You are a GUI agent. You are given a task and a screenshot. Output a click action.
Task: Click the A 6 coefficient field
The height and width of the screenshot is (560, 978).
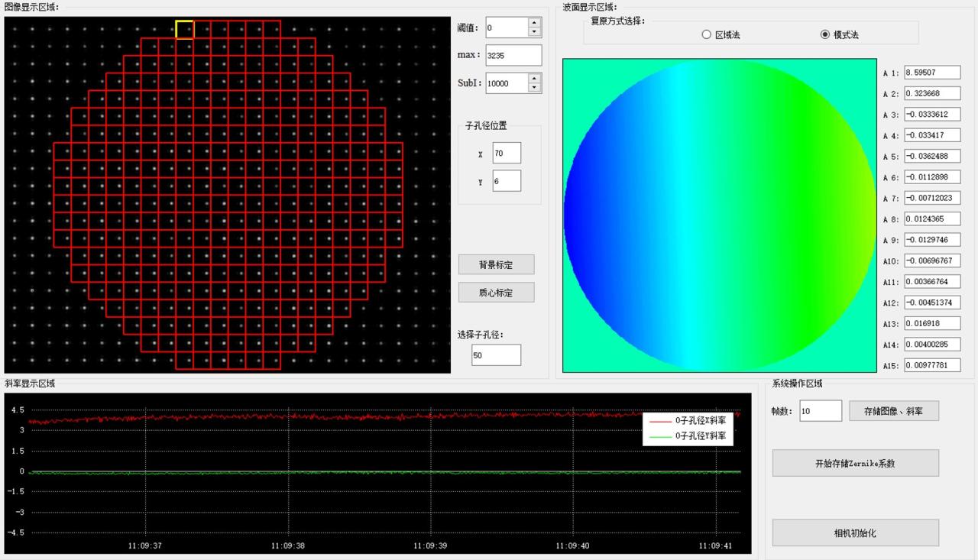click(931, 176)
